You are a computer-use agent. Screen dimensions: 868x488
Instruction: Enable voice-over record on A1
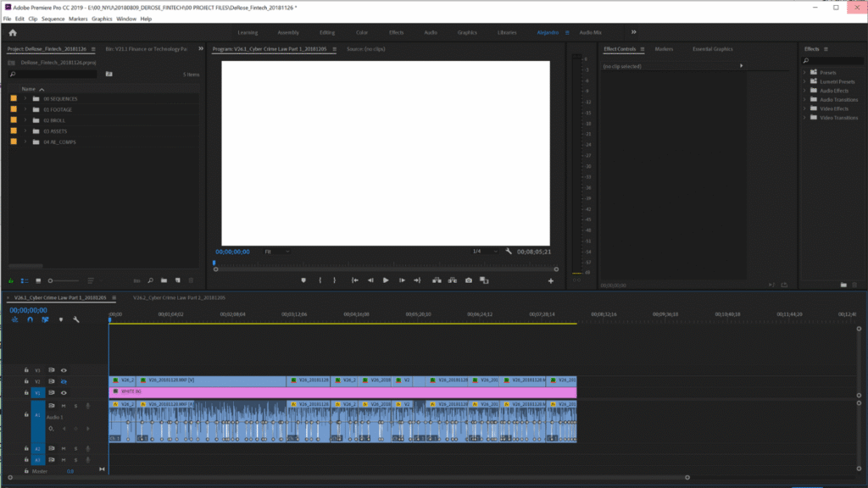click(x=87, y=406)
